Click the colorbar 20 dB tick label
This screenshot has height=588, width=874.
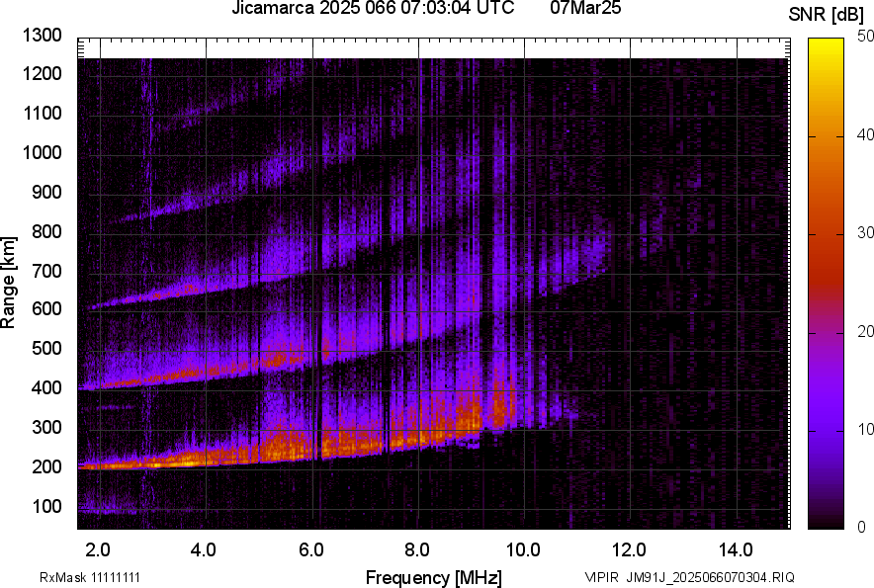tap(865, 332)
